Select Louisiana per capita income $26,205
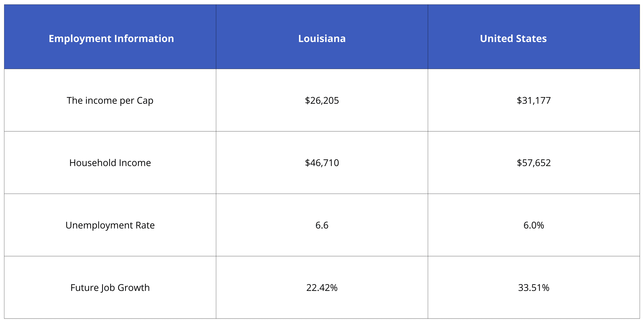The height and width of the screenshot is (322, 644). [x=322, y=100]
